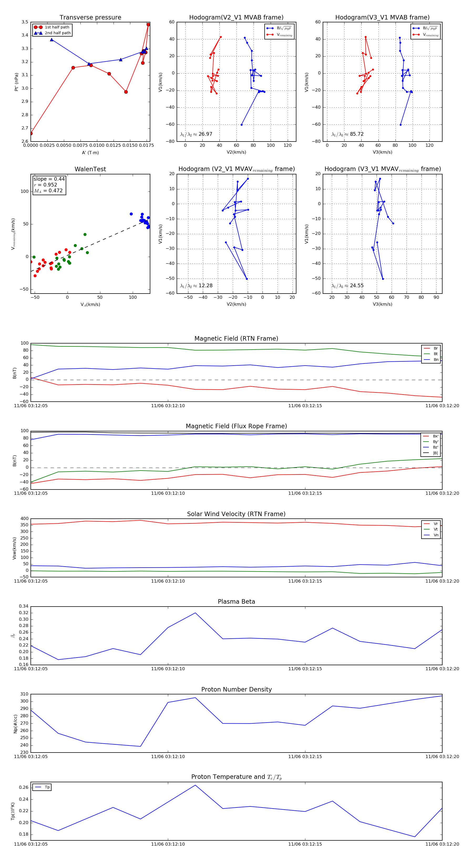The height and width of the screenshot is (868, 473).
Task: Select the 'Bt' legend entry
Action: coord(431,354)
